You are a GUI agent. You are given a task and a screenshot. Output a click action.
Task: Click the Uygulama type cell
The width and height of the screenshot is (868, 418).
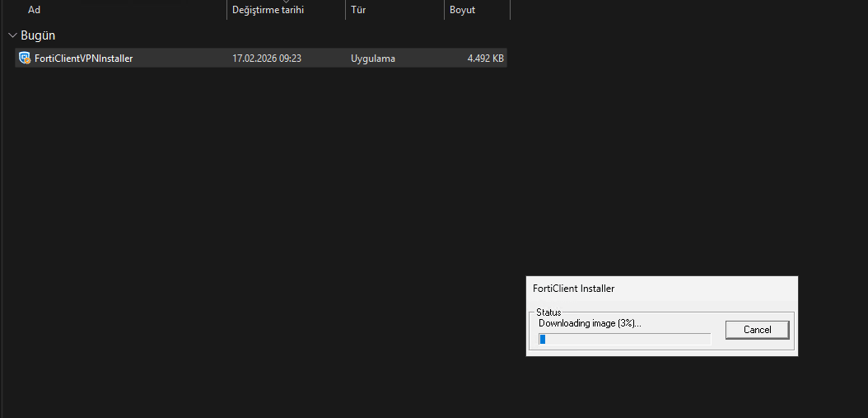[372, 59]
